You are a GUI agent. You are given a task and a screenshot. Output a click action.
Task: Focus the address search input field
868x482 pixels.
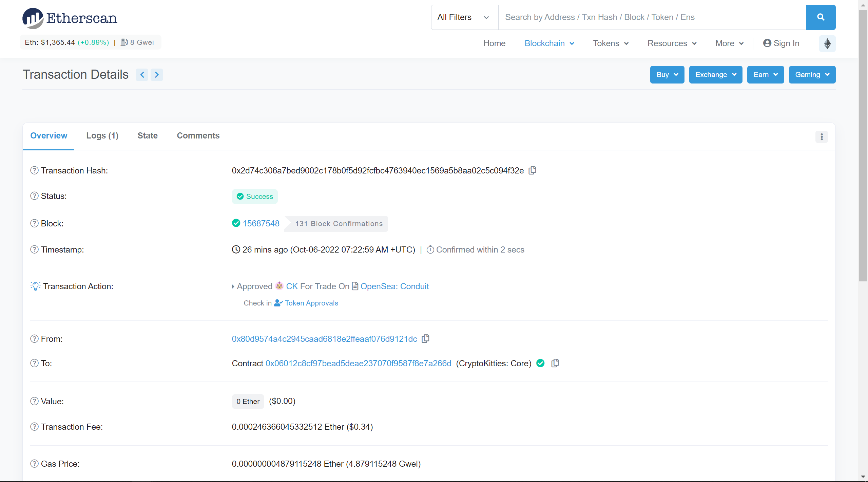[x=651, y=17]
